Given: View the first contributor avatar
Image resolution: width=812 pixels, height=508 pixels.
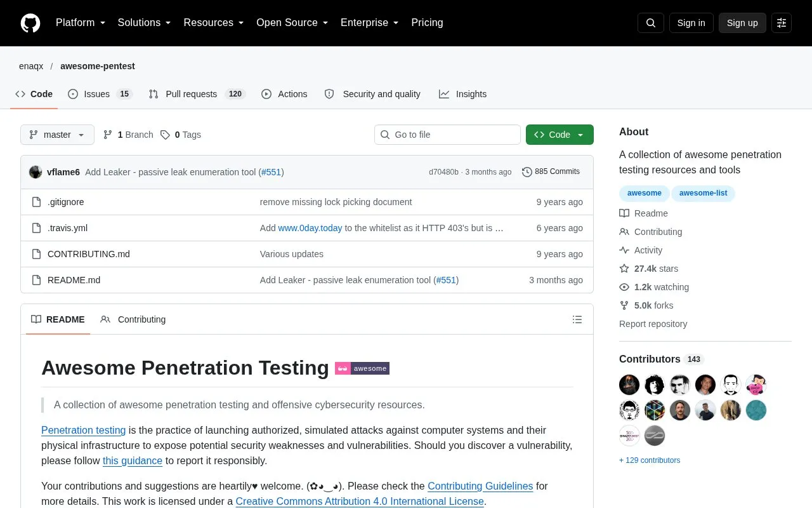Looking at the screenshot, I should pos(629,385).
